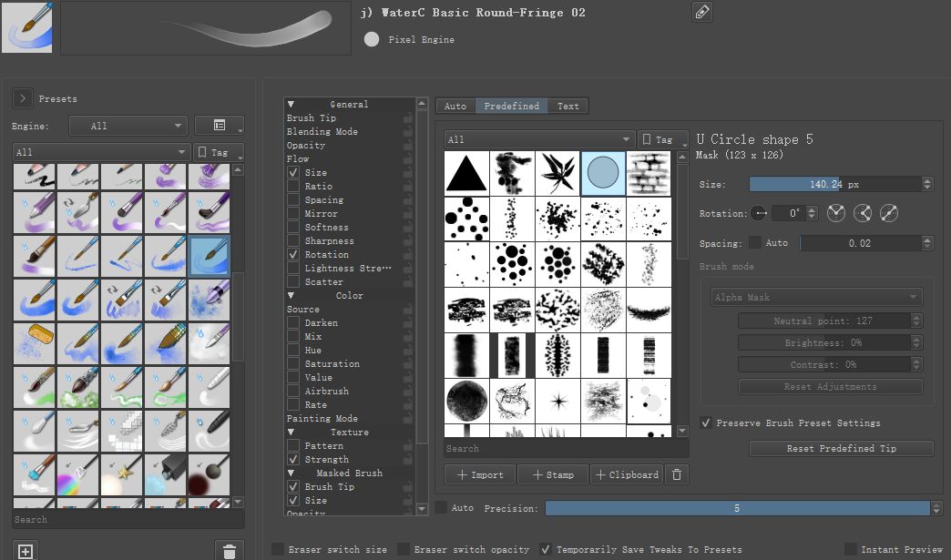Delete the selected brush tip with trash icon
951x560 pixels.
[x=675, y=474]
